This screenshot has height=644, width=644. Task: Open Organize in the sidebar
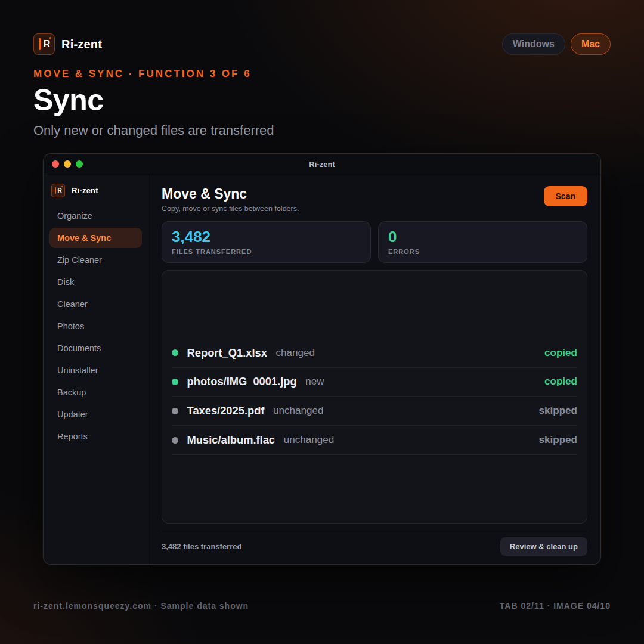(95, 216)
